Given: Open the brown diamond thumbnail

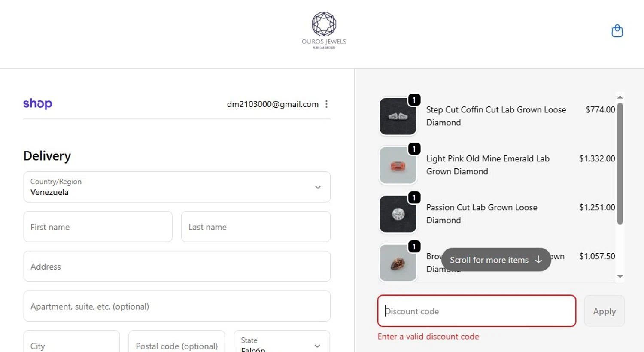Looking at the screenshot, I should click(398, 263).
